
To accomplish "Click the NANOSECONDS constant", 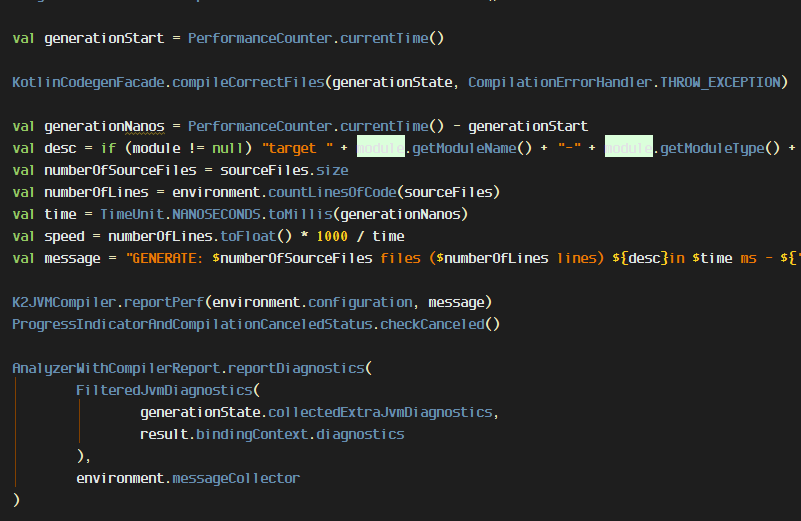I will pos(216,214).
